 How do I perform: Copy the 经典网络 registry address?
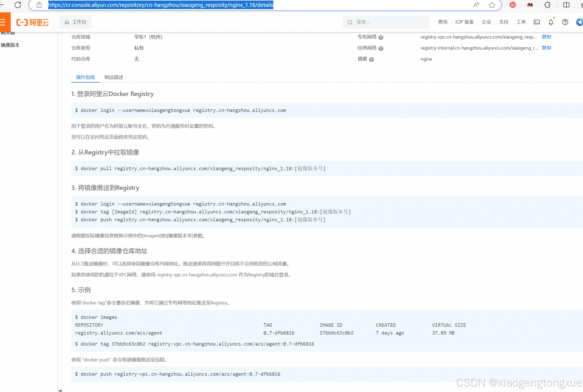pyautogui.click(x=546, y=48)
